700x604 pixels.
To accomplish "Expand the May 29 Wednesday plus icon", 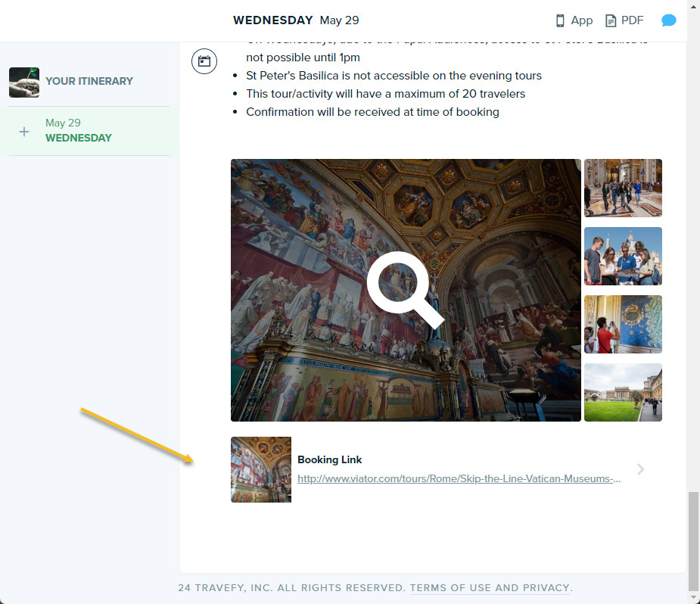I will click(x=24, y=132).
